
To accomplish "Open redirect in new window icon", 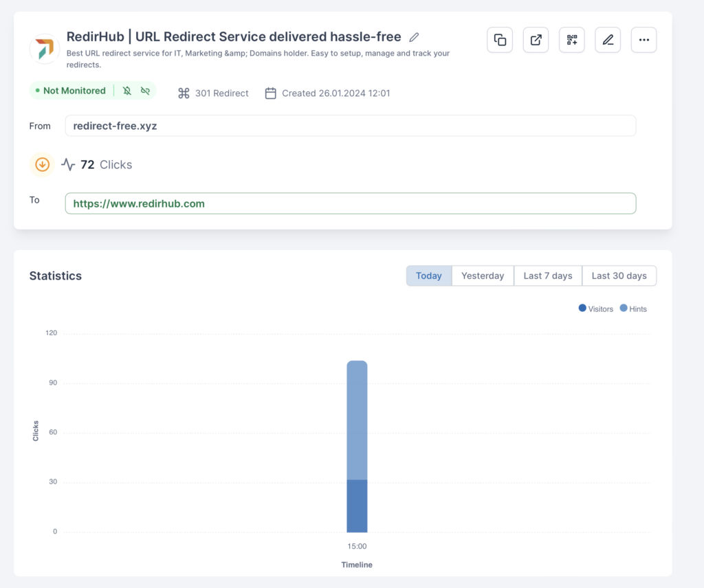I will coord(536,40).
